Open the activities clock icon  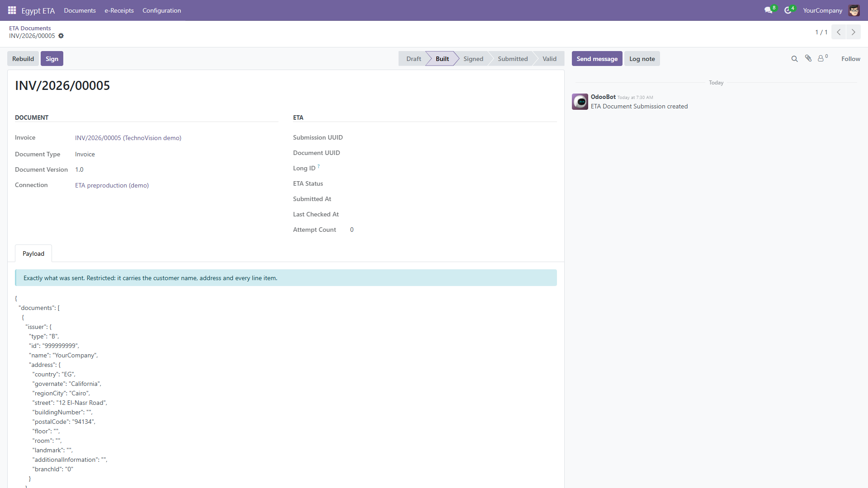click(788, 10)
